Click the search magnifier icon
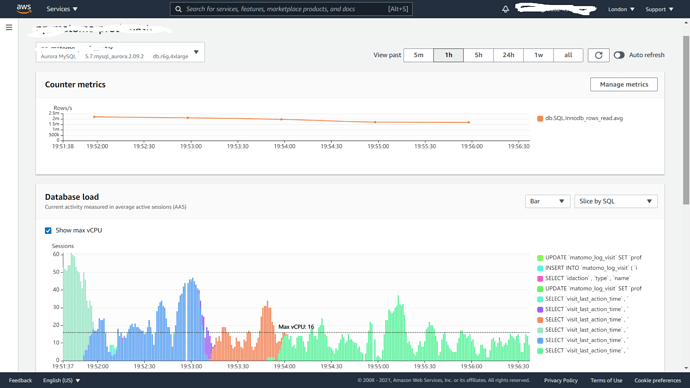This screenshot has height=388, width=690. pos(178,9)
